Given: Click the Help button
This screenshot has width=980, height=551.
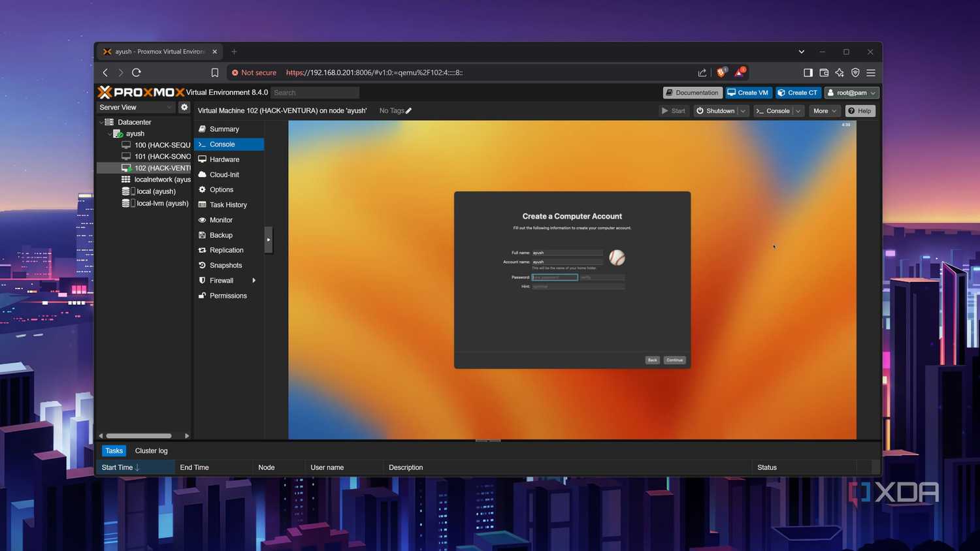Looking at the screenshot, I should click(860, 111).
